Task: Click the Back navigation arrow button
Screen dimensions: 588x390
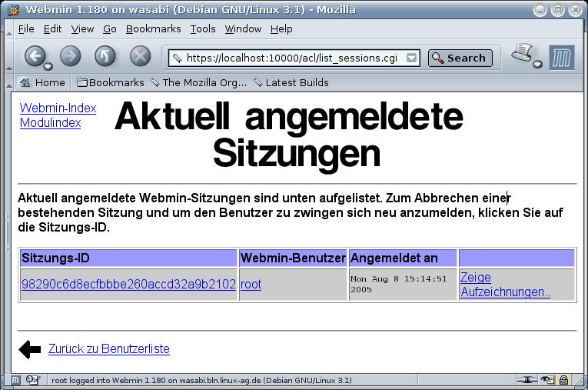Action: [35, 56]
